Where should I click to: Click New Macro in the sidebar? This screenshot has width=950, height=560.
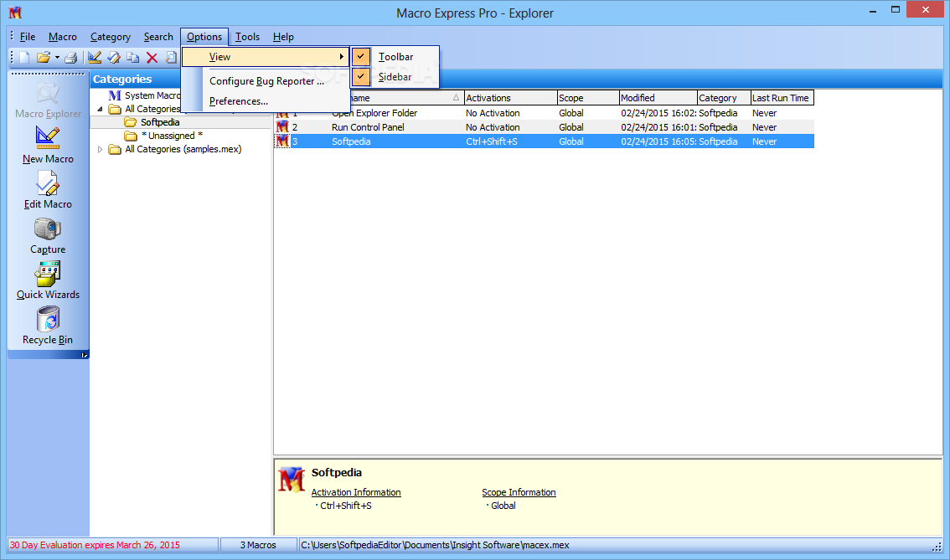(x=48, y=146)
